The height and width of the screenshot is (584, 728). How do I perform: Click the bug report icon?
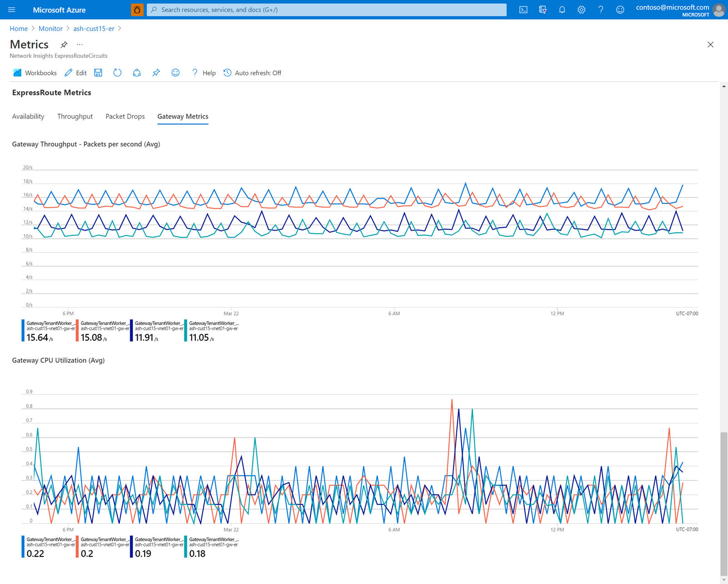(137, 10)
